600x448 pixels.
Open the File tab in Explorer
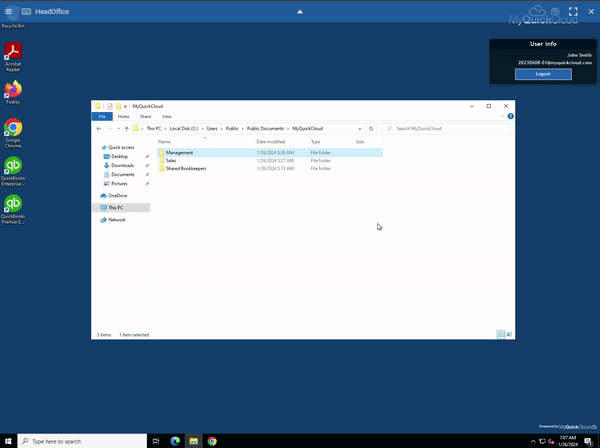coord(102,116)
